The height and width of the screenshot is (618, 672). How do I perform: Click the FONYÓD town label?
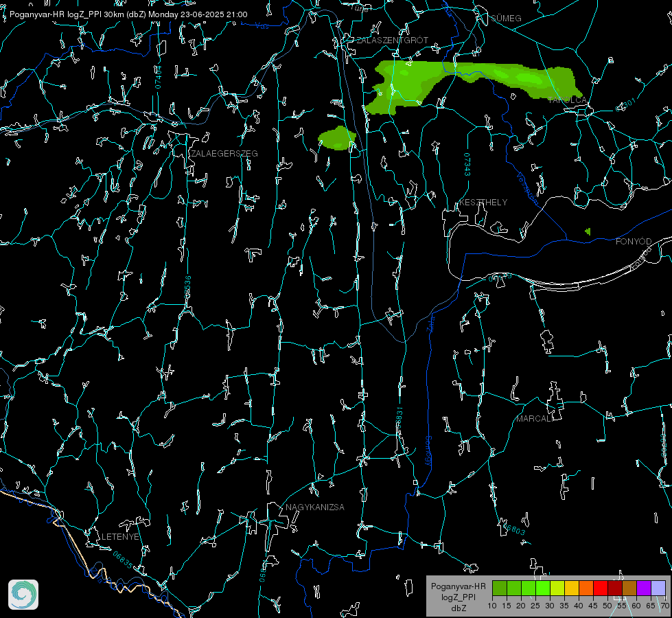pyautogui.click(x=634, y=242)
